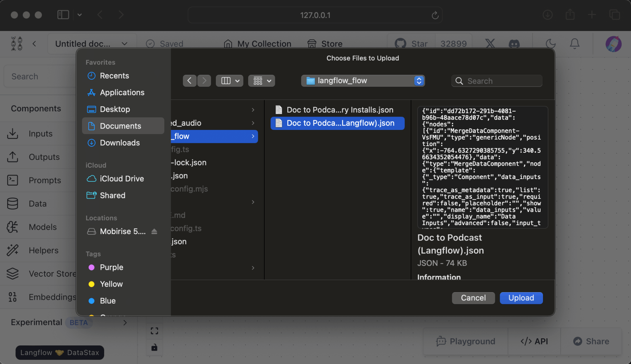Toggle the Safari sidebar button

tap(63, 15)
